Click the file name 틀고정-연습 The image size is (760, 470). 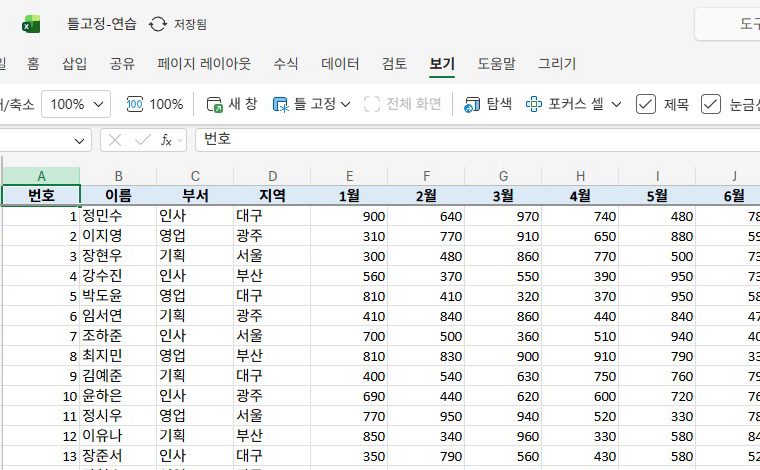pos(102,24)
